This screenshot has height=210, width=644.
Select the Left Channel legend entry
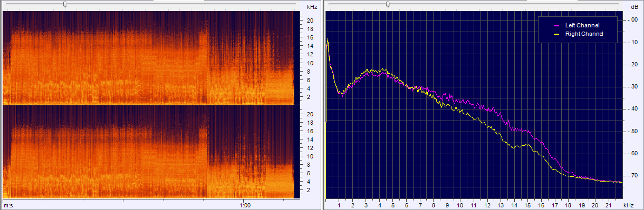(583, 25)
